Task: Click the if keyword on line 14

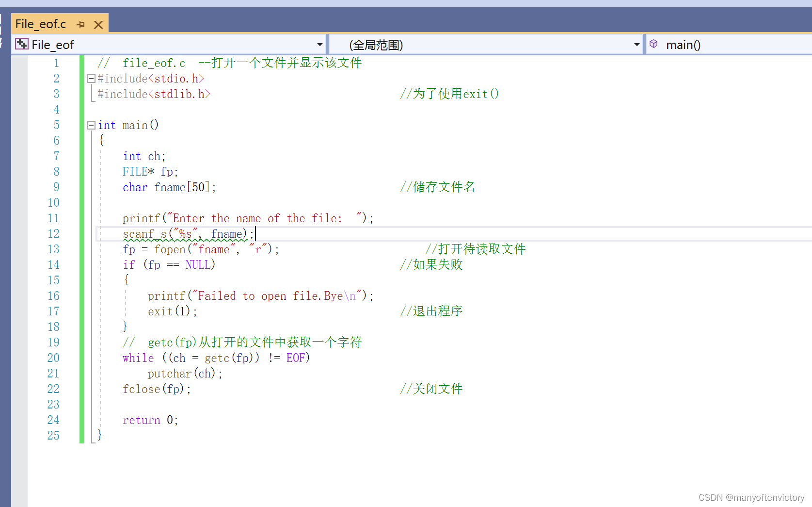Action: tap(129, 265)
